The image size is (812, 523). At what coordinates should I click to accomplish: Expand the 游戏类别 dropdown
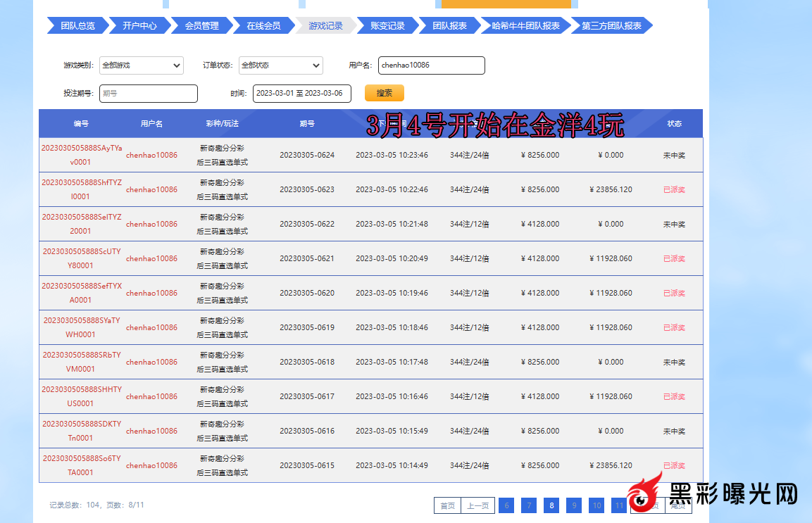coord(141,65)
